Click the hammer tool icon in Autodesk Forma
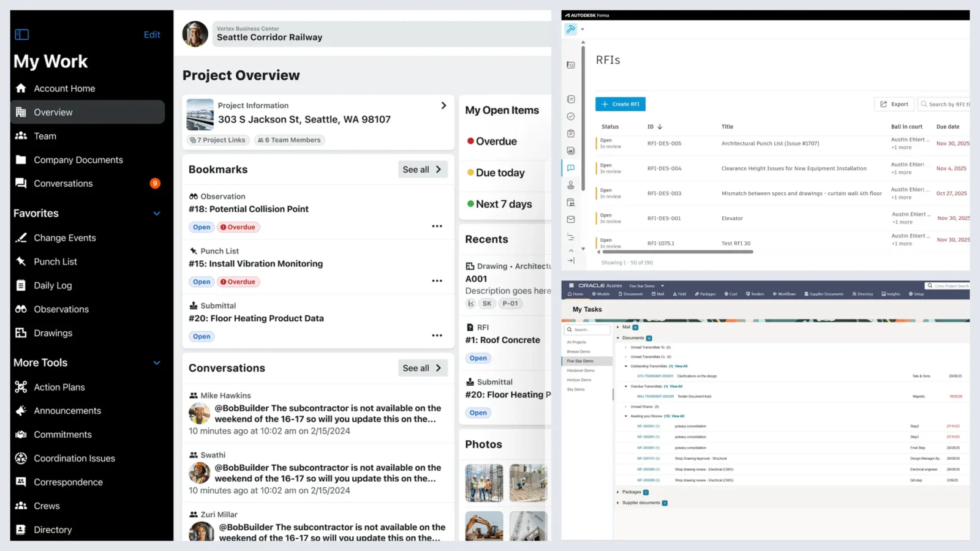 point(571,29)
